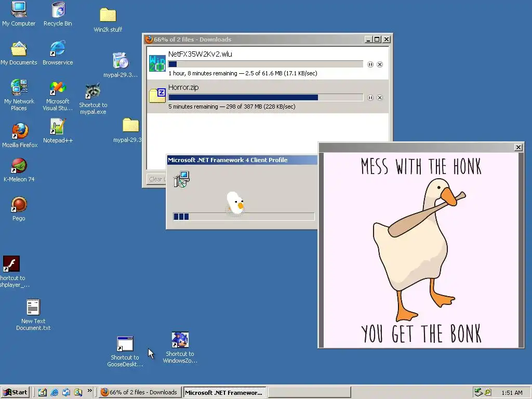This screenshot has width=532, height=399.
Task: Open Mozilla Firefox desktop shortcut
Action: [x=20, y=131]
